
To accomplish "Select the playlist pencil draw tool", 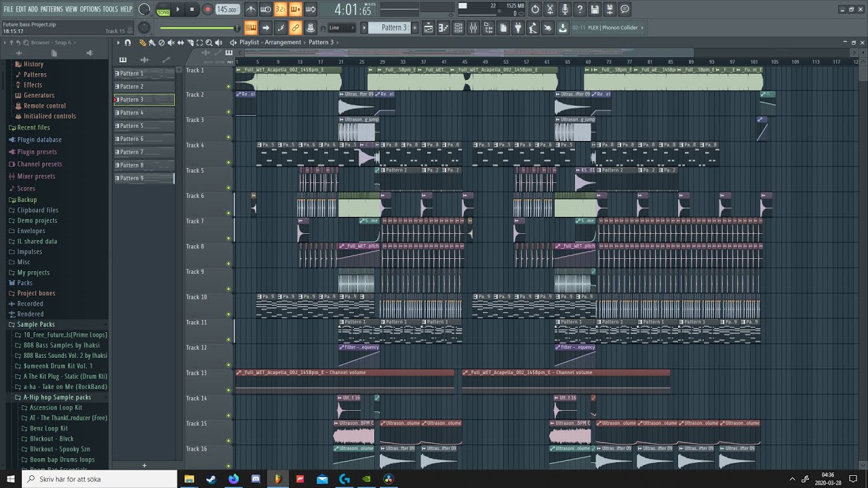I will (x=143, y=43).
